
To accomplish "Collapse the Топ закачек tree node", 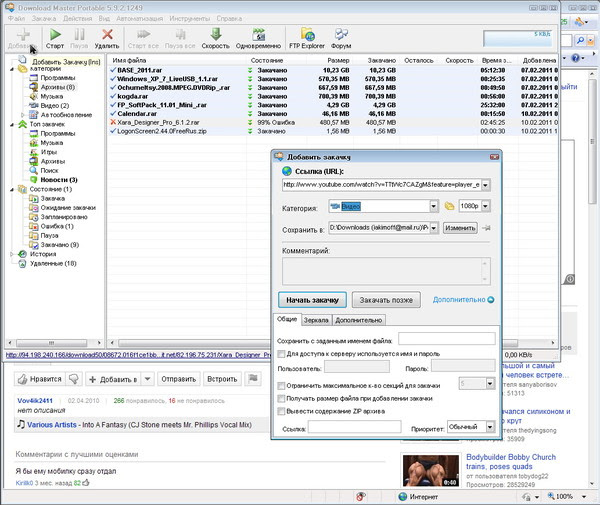I will coord(12,125).
